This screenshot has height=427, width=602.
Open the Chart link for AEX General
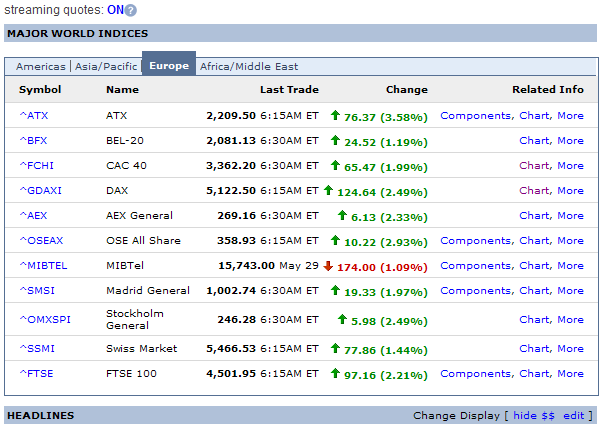click(534, 215)
